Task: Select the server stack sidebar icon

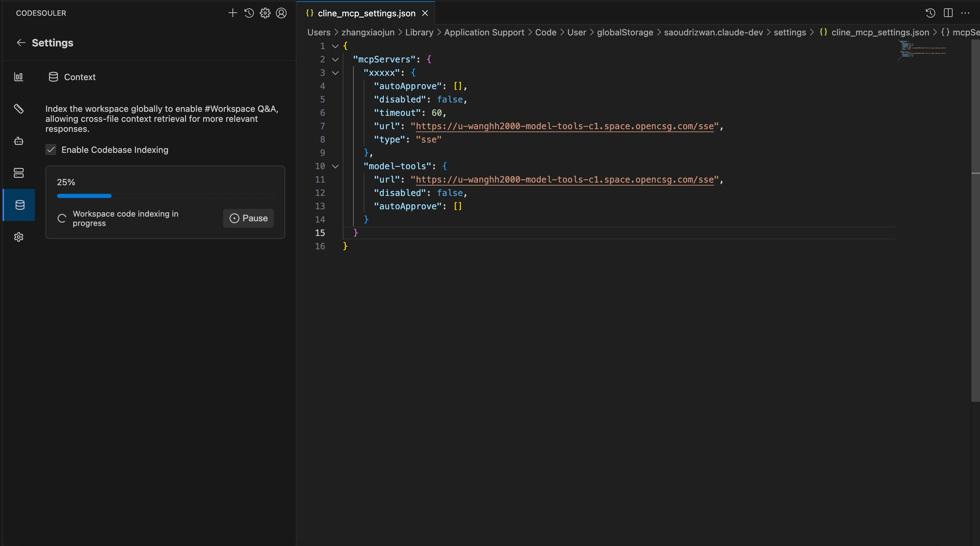Action: [19, 173]
